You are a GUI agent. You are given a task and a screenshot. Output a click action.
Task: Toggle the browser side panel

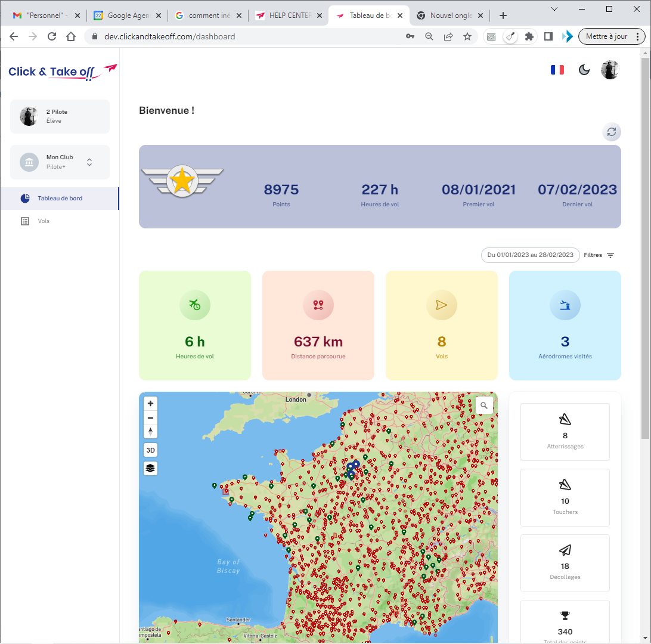coord(548,36)
